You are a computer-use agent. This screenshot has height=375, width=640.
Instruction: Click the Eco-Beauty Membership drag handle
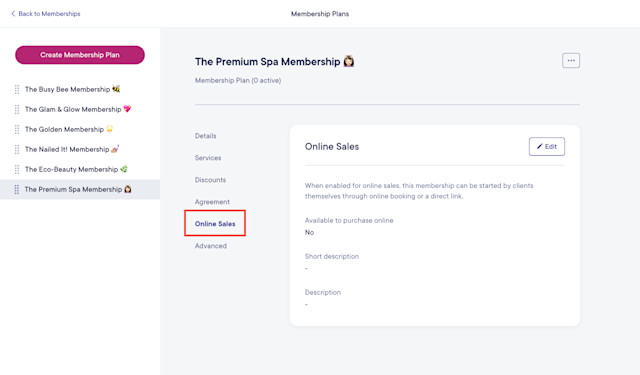tap(17, 169)
